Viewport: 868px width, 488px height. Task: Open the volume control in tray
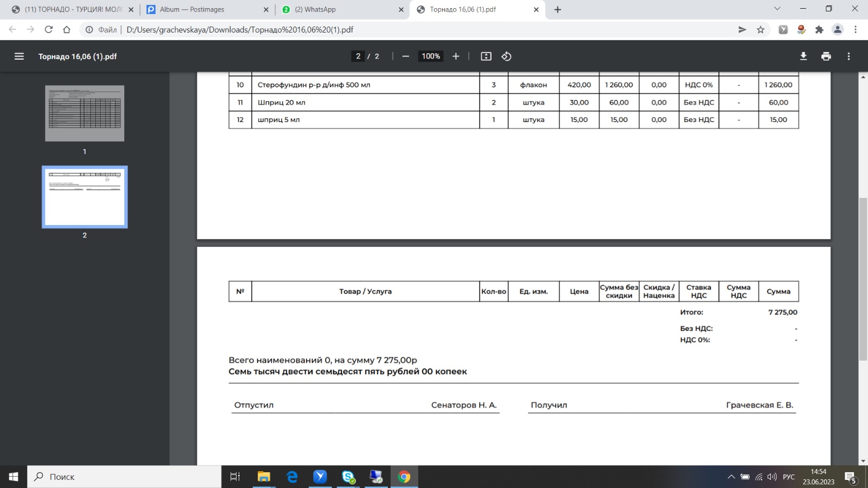click(772, 477)
